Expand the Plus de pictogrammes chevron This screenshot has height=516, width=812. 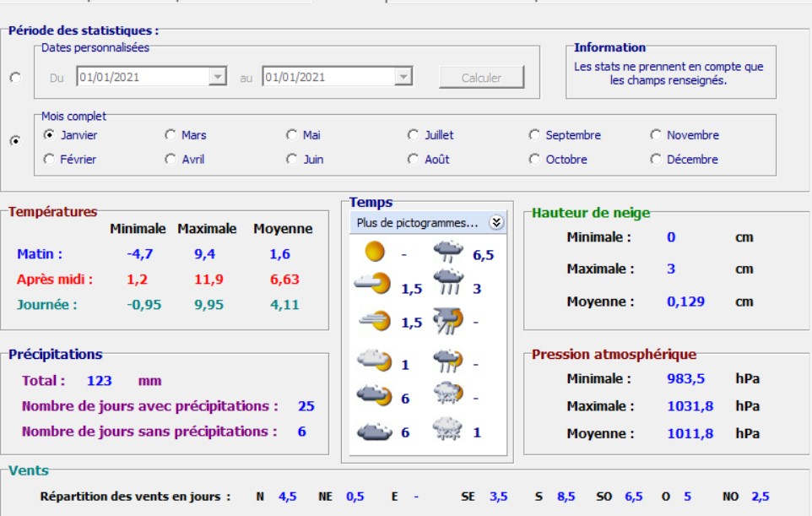pos(496,223)
